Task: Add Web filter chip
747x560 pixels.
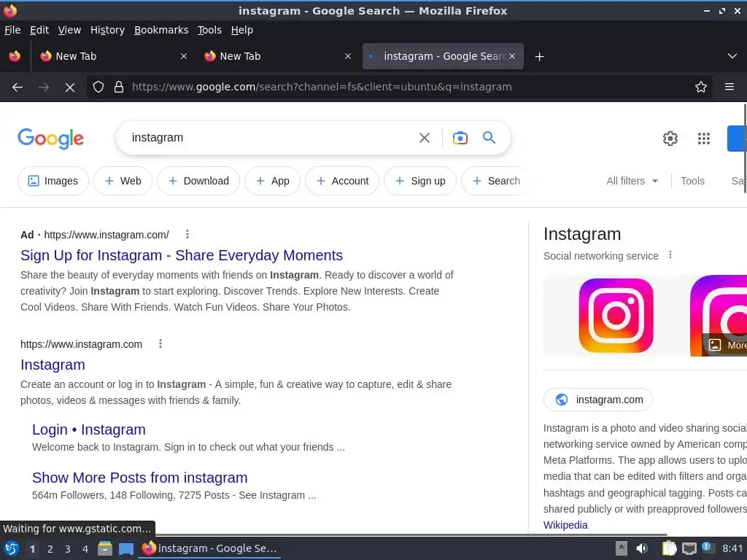Action: (x=123, y=181)
